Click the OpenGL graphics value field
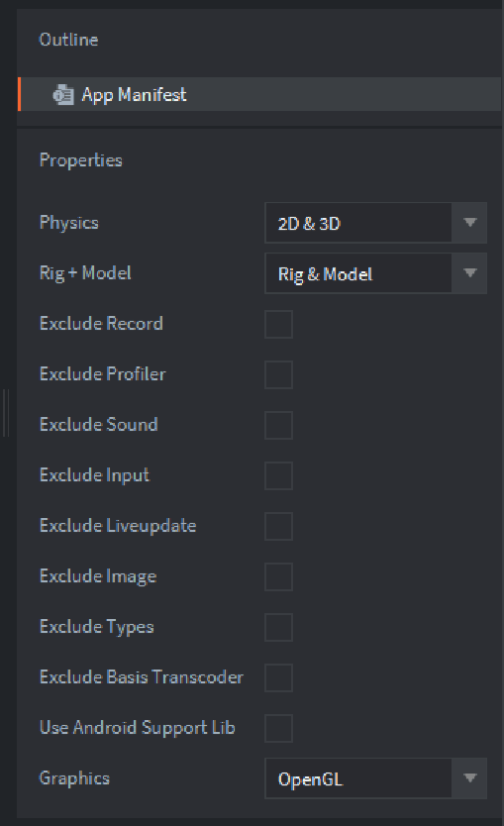This screenshot has height=826, width=504. click(x=358, y=778)
